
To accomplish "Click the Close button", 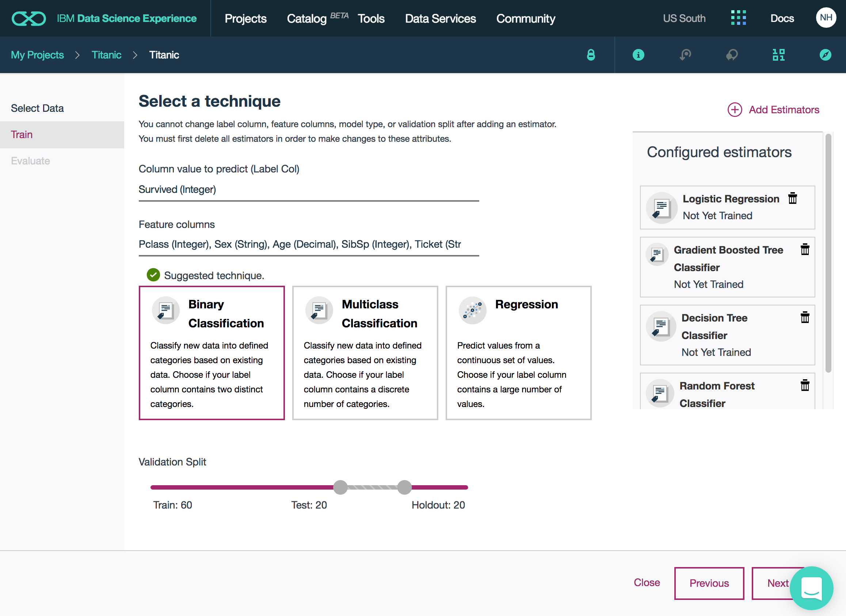I will click(647, 582).
